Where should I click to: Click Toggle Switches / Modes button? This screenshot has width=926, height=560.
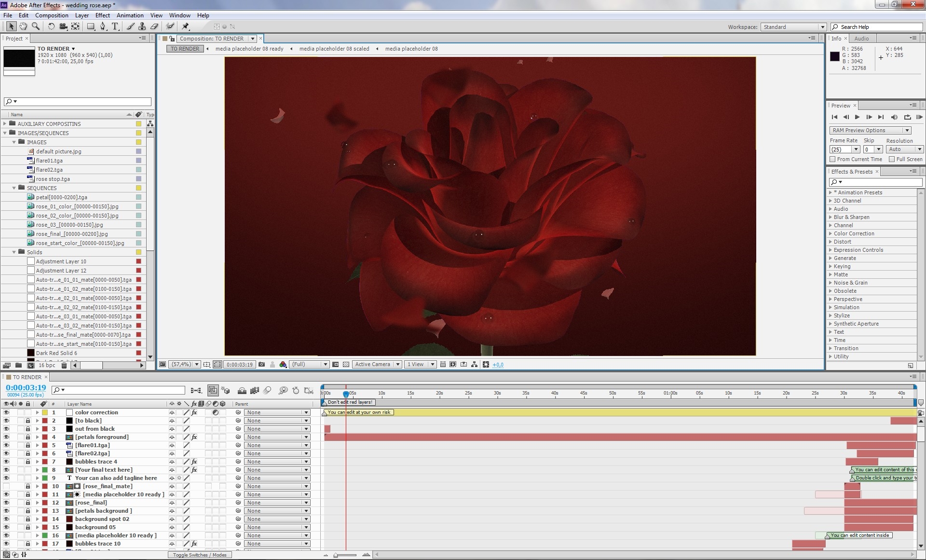coord(200,555)
